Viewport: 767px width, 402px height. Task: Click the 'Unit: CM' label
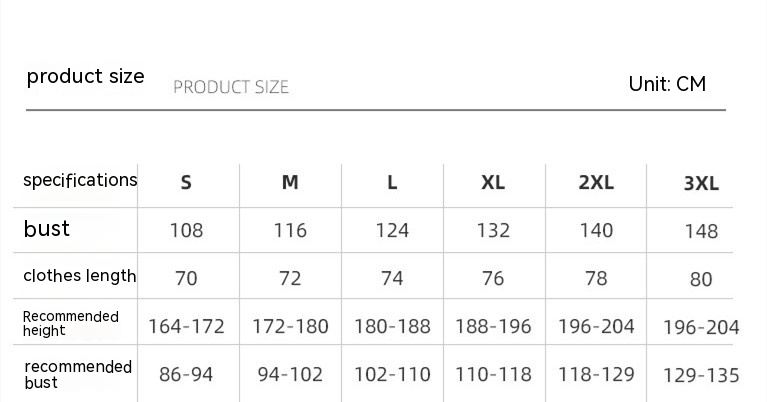(667, 84)
